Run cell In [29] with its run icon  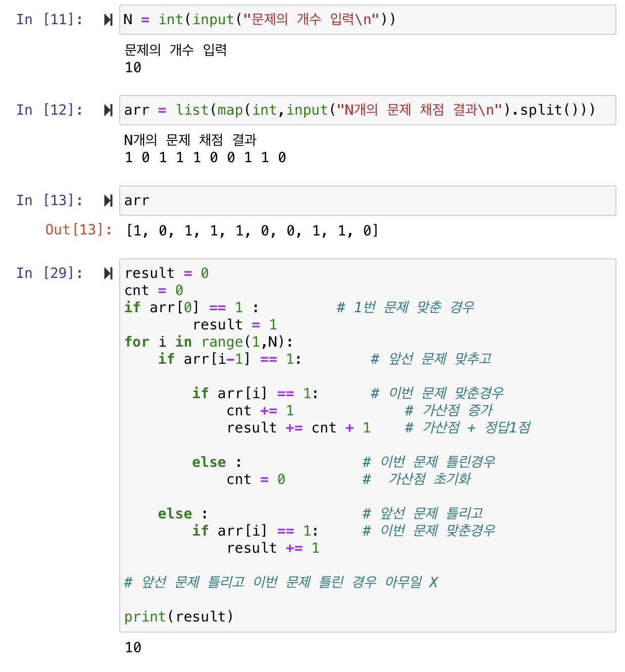(108, 273)
